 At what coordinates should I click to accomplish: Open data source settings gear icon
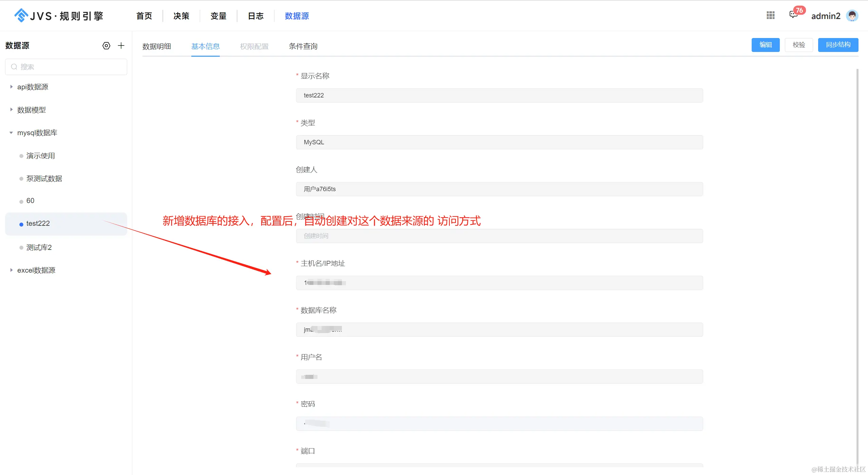point(106,46)
